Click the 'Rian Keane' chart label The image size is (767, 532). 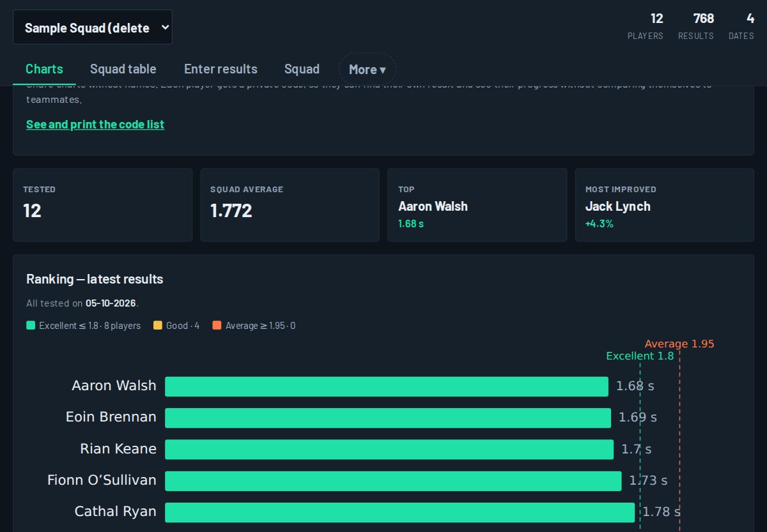coord(118,448)
